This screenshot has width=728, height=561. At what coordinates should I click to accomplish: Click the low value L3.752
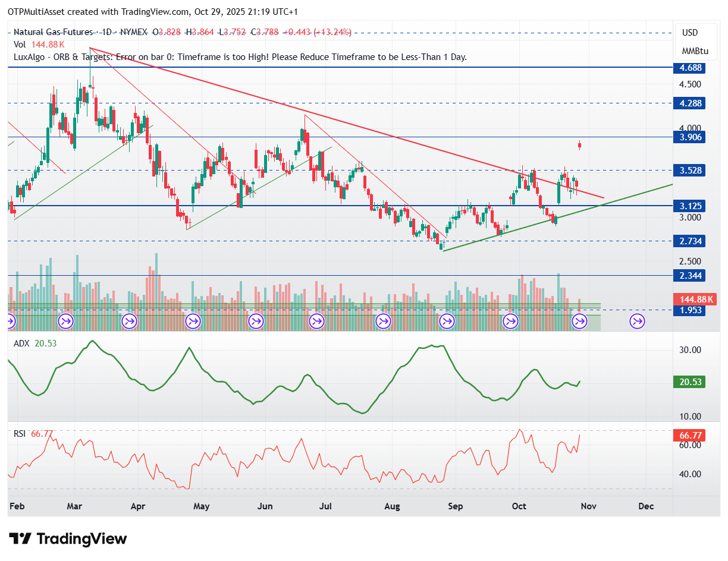pyautogui.click(x=232, y=32)
